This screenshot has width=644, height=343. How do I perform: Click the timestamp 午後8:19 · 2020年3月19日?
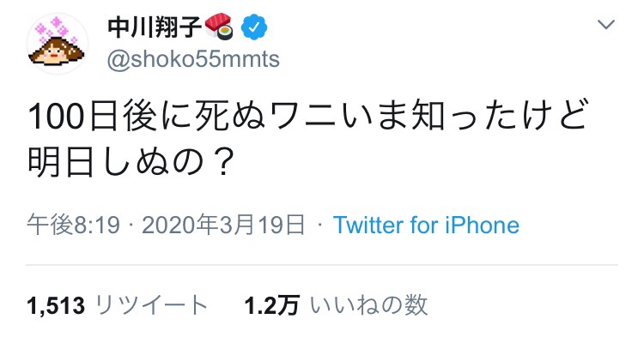point(167,226)
